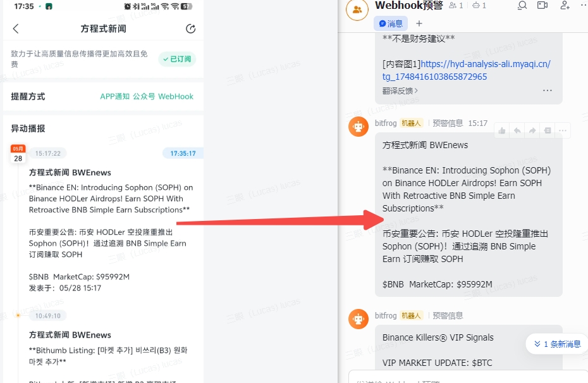Open more options beside 翻译反馈
This screenshot has width=588, height=383.
[x=548, y=91]
